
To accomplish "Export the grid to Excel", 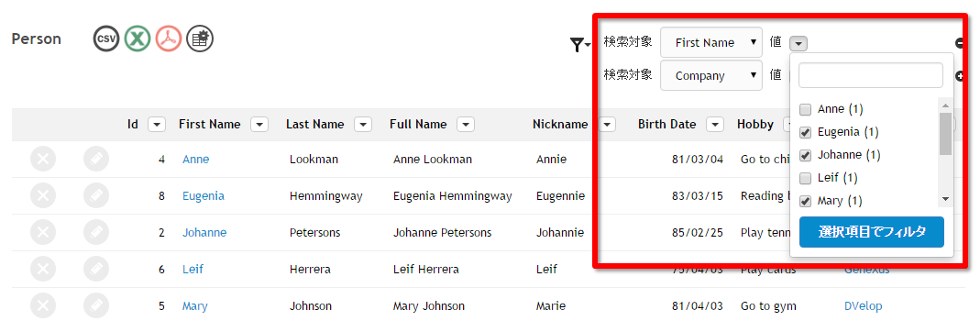I will coord(138,39).
